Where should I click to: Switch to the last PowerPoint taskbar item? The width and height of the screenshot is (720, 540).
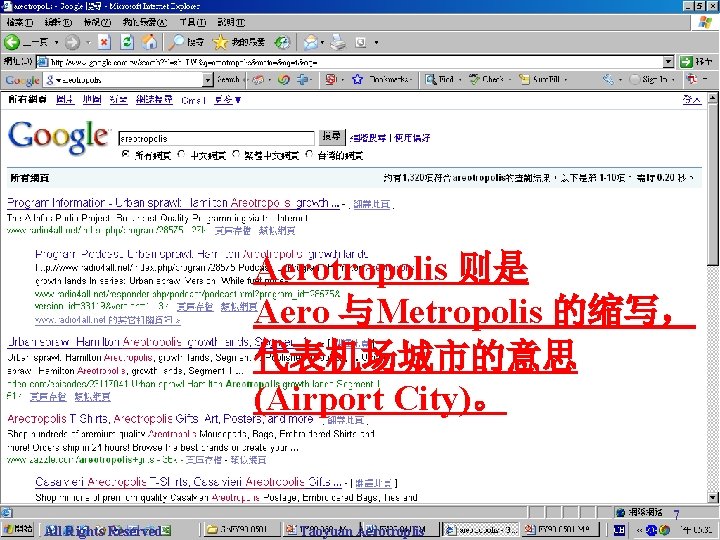pos(561,529)
